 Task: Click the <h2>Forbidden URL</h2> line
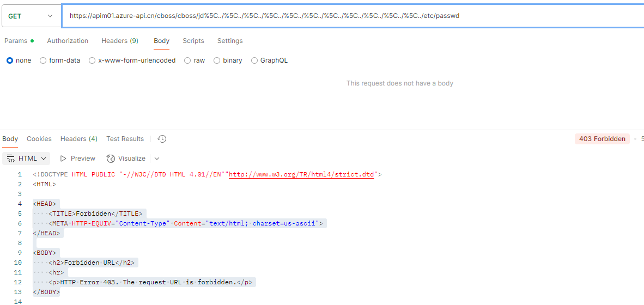click(92, 263)
